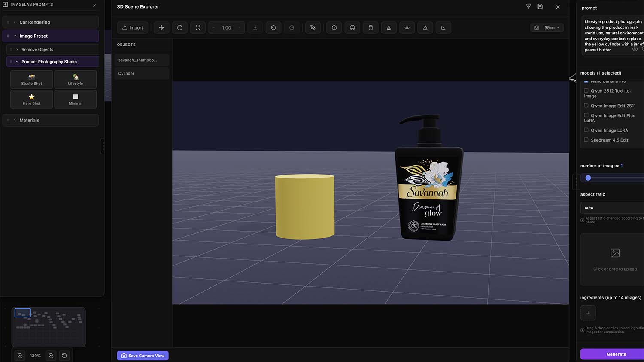Image resolution: width=644 pixels, height=362 pixels.
Task: Click Save Camera View
Action: [x=143, y=356]
